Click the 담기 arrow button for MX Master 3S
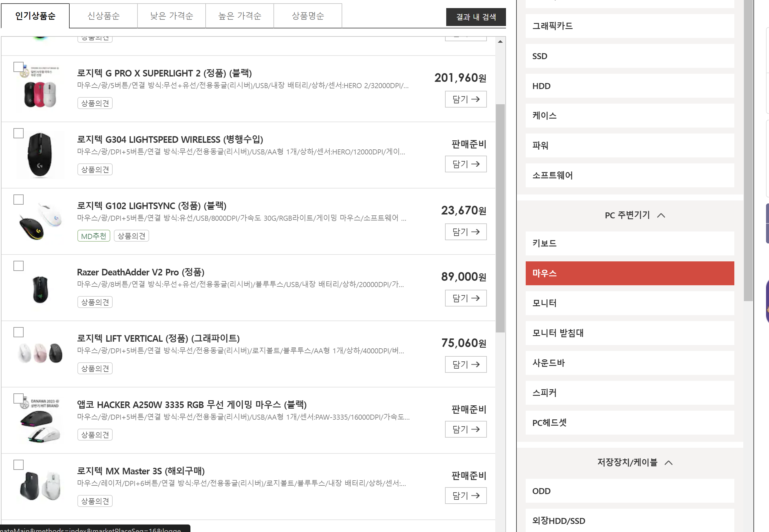Screen dimensions: 769x532 coord(466,496)
